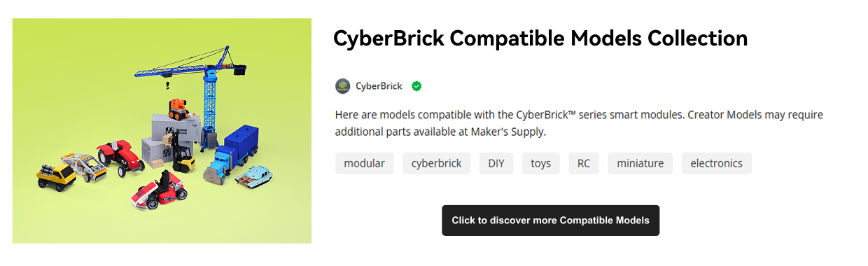The image size is (868, 266).
Task: Click the yellow truck carrying gas cylinders
Action: coord(56,176)
